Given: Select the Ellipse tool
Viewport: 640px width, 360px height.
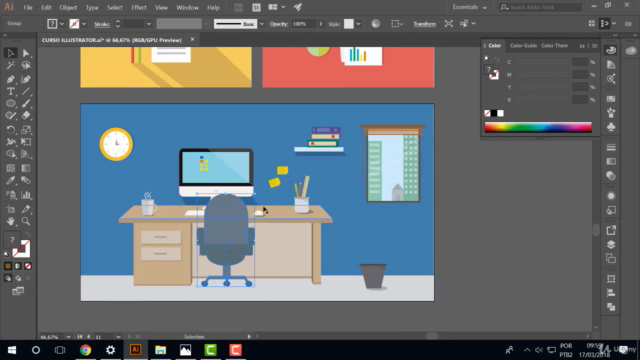Looking at the screenshot, I should tap(11, 104).
